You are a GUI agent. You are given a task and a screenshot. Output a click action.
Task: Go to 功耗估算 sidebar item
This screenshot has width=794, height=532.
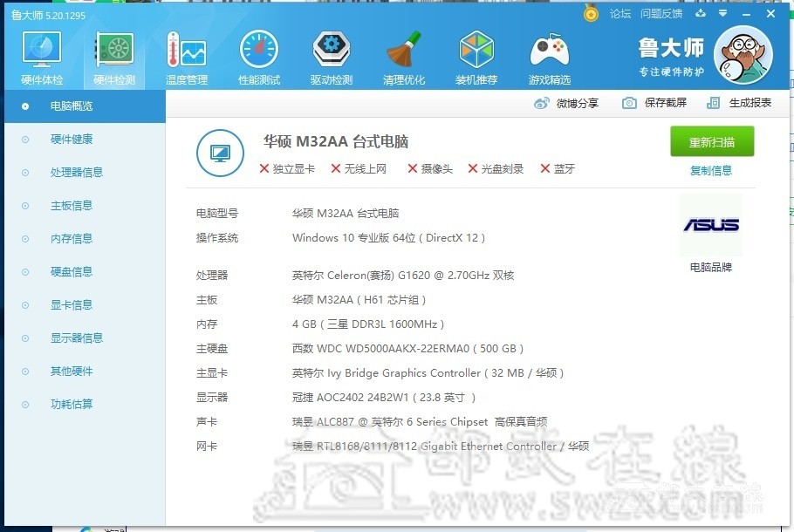(x=72, y=405)
